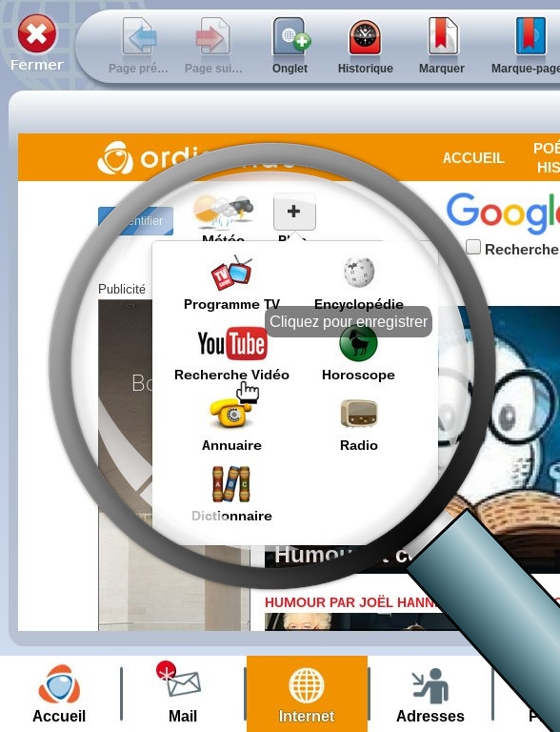Click the Annuaire label
The image size is (560, 732).
(x=231, y=445)
